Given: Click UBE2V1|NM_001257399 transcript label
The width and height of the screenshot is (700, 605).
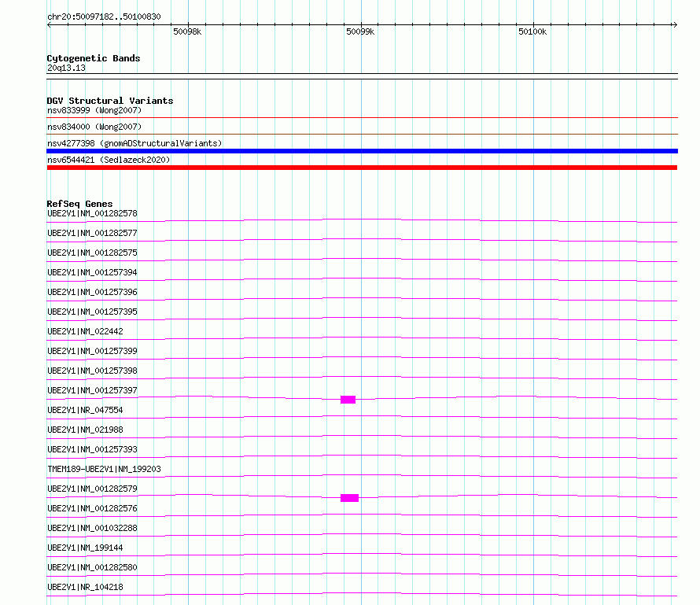Looking at the screenshot, I should (x=92, y=351).
